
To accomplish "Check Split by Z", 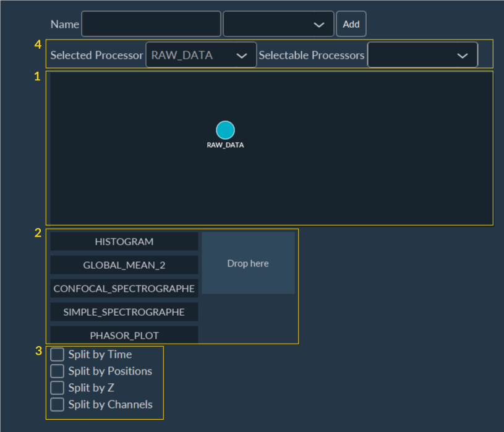I will point(57,388).
